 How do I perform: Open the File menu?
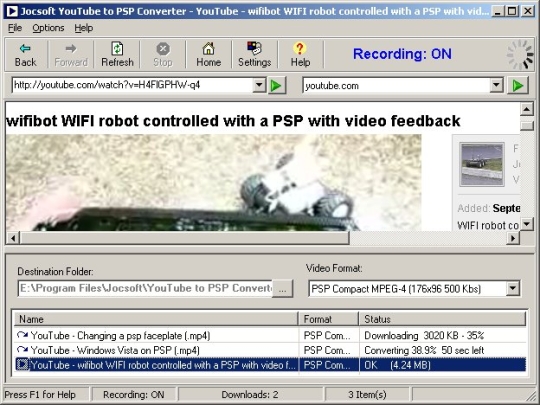pos(15,28)
